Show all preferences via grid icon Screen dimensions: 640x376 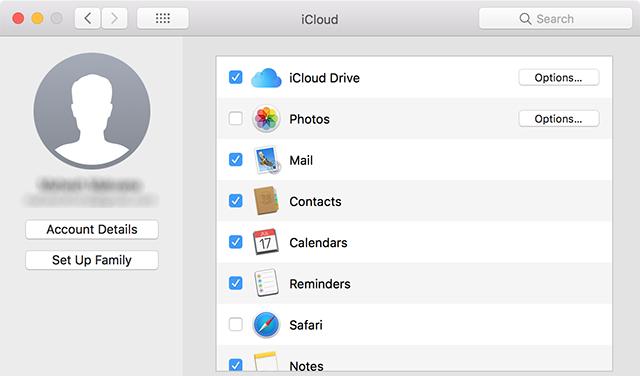click(x=163, y=18)
